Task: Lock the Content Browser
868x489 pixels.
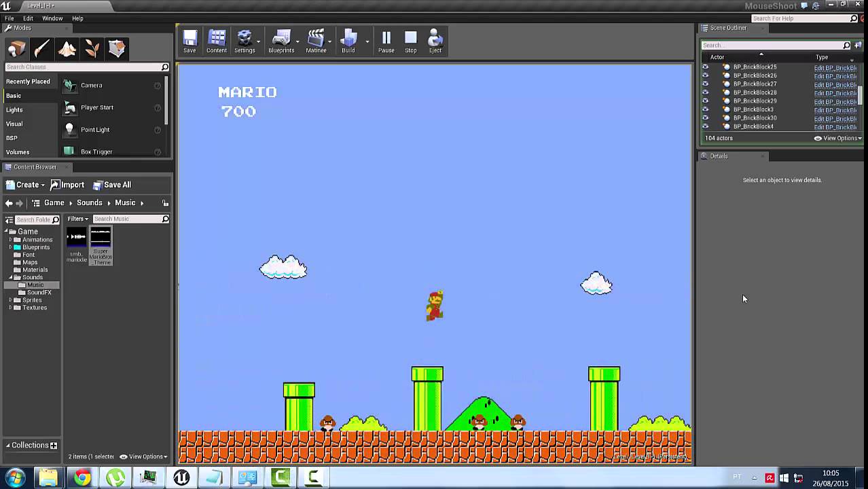Action: pyautogui.click(x=165, y=203)
